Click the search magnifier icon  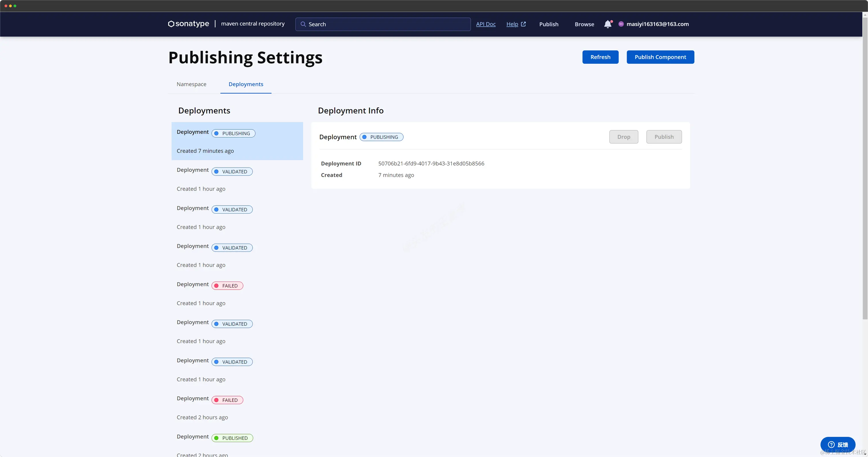point(303,24)
